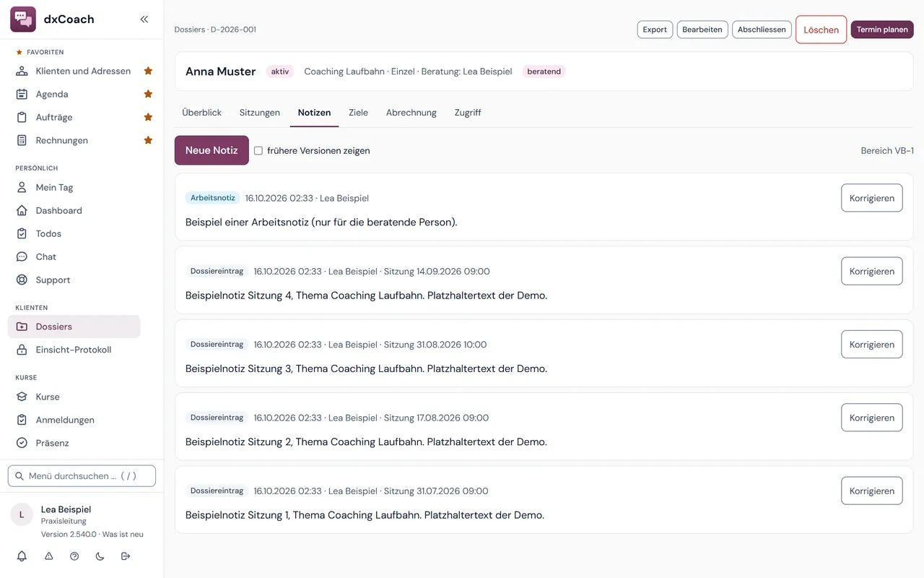Click Dossiereintrag tag of Sitzung 14.09.2026

(x=217, y=271)
